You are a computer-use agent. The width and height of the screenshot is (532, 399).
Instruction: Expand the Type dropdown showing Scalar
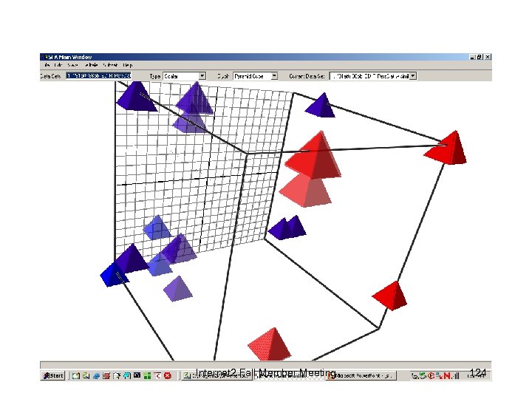click(x=202, y=76)
